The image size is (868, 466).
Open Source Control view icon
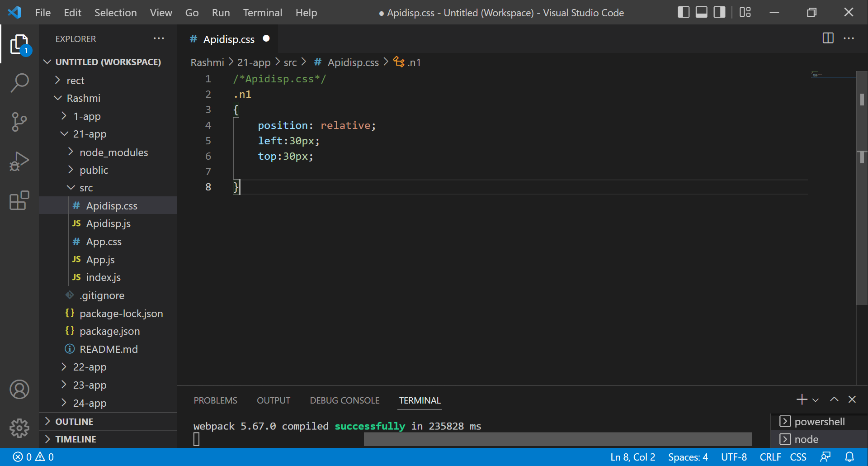19,122
